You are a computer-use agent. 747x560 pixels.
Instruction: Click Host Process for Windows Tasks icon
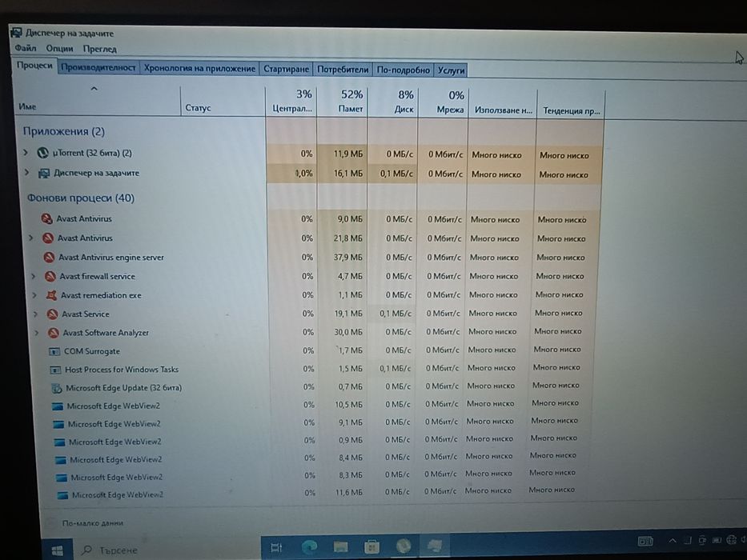tap(56, 370)
